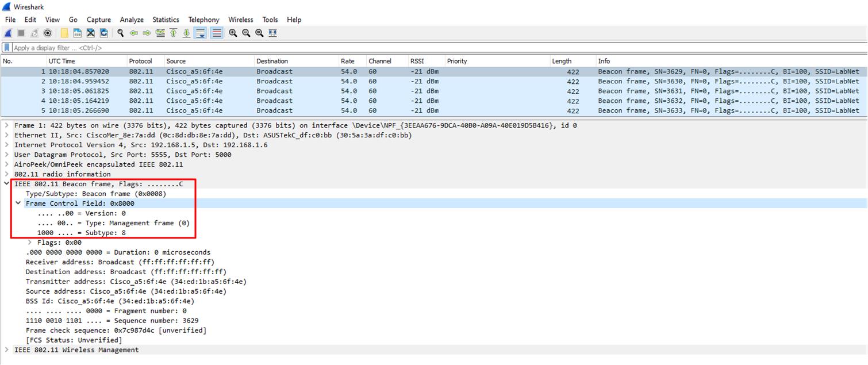The width and height of the screenshot is (868, 365).
Task: Open the Capture options gear icon
Action: (x=48, y=33)
